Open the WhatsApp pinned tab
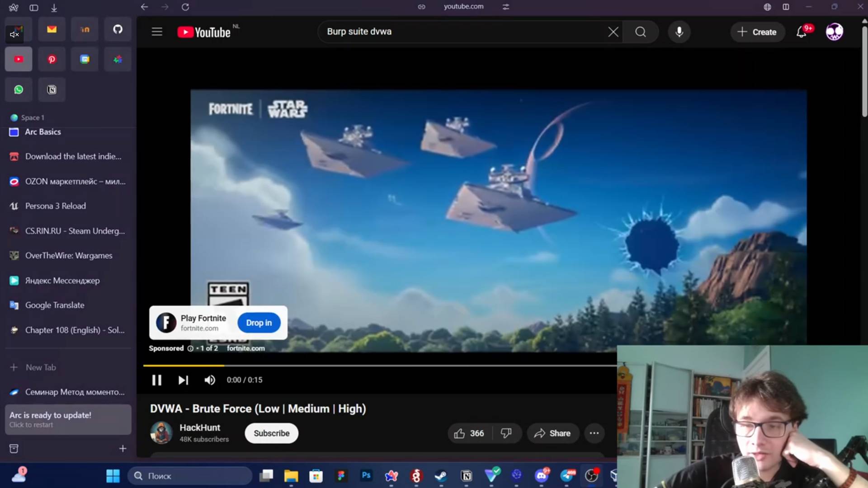Viewport: 868px width, 488px height. click(19, 89)
